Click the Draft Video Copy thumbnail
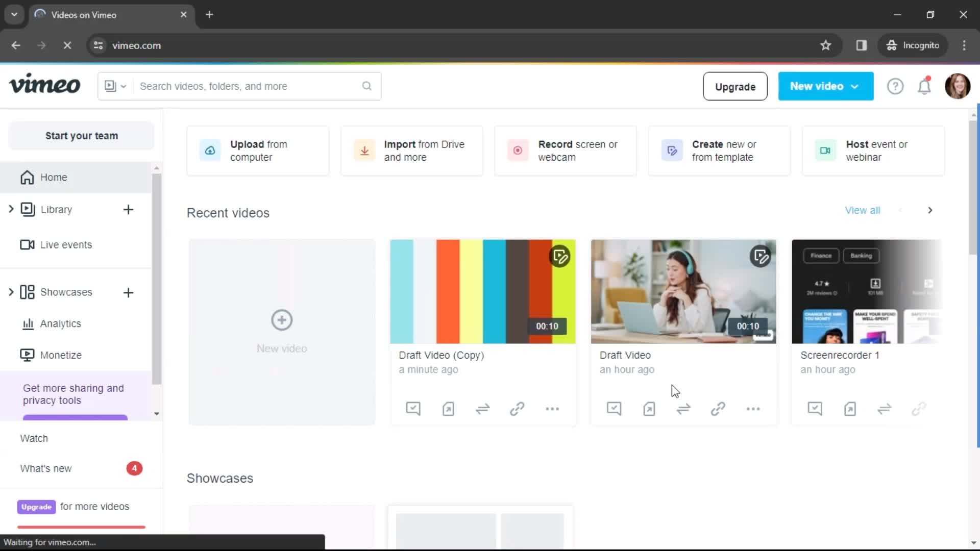 tap(482, 291)
